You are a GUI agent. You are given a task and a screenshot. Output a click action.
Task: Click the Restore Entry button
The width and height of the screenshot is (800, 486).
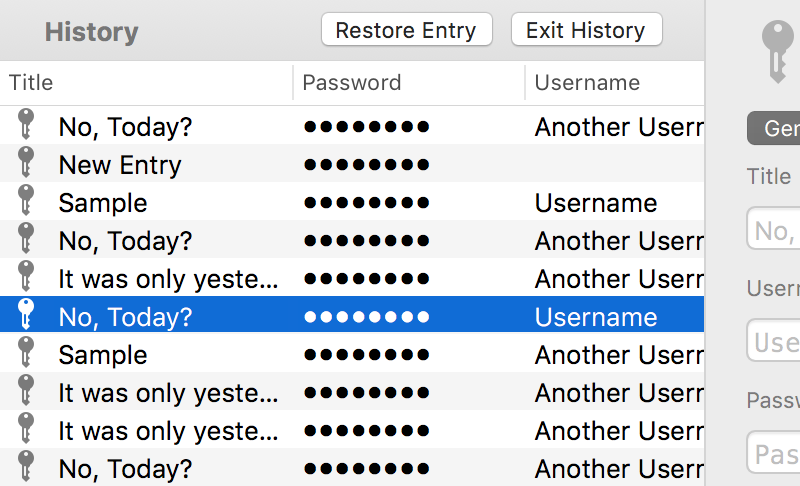tap(407, 30)
